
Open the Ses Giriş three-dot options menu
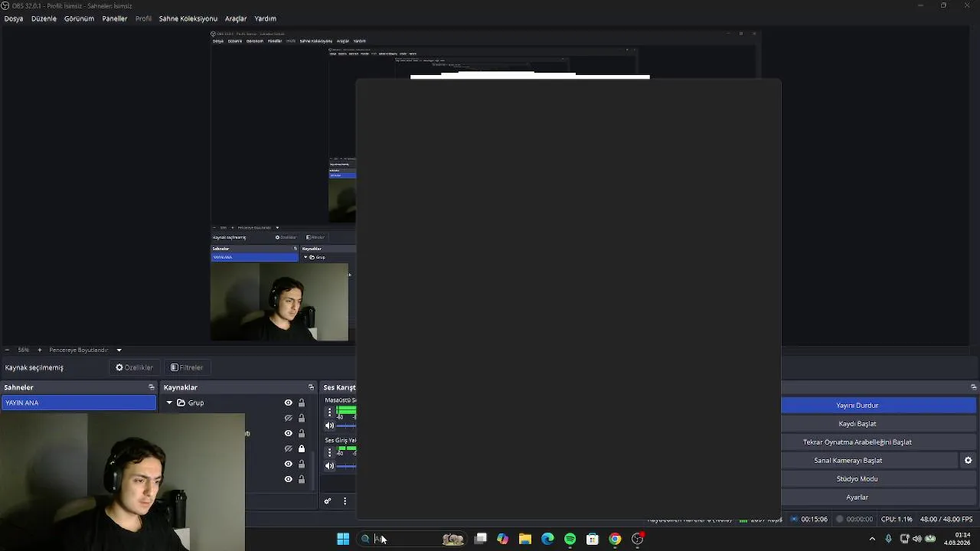(329, 452)
